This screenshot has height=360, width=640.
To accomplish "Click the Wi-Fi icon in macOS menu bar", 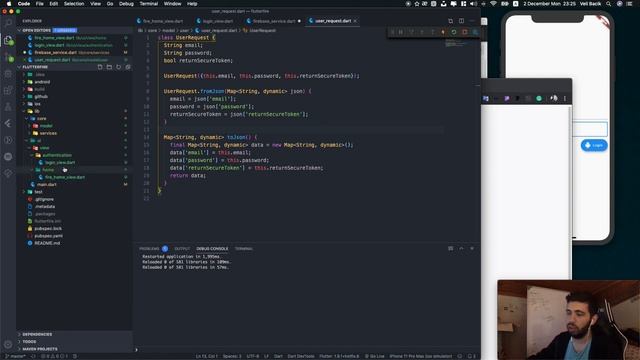I will [x=493, y=4].
